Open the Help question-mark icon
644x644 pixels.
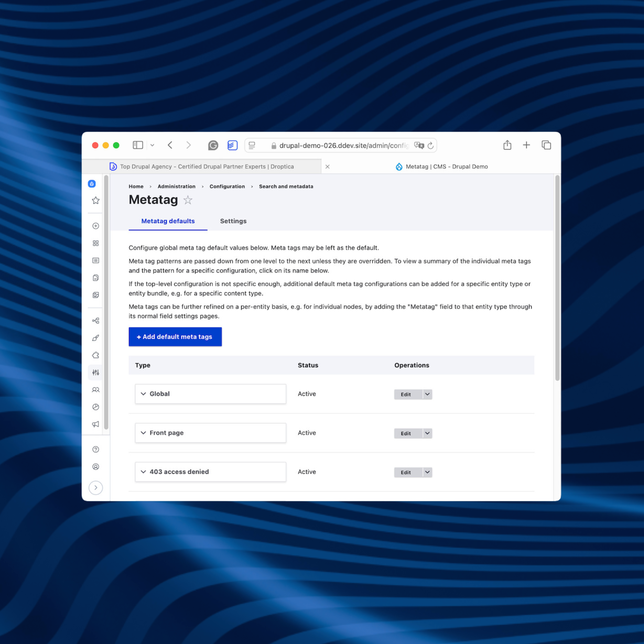click(96, 449)
